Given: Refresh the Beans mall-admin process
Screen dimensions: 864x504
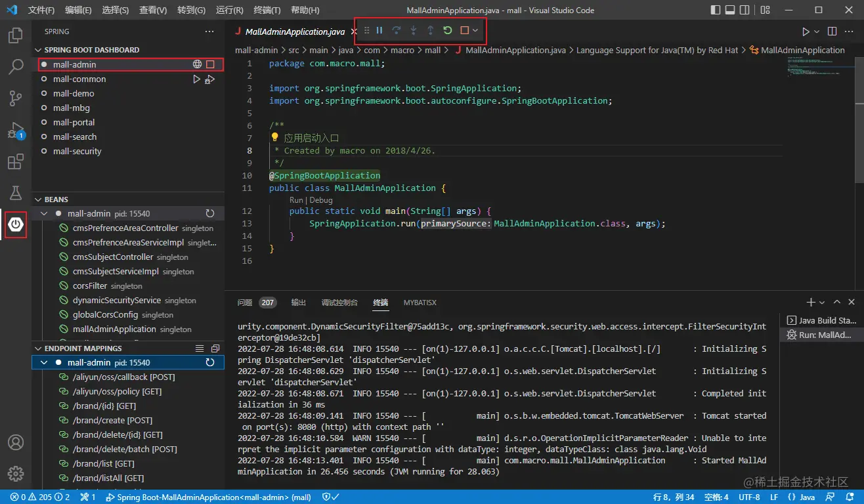Looking at the screenshot, I should point(210,213).
